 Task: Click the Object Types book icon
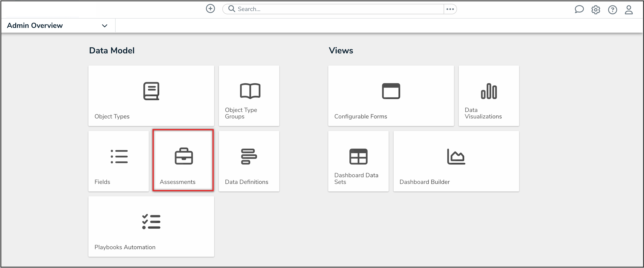click(151, 91)
